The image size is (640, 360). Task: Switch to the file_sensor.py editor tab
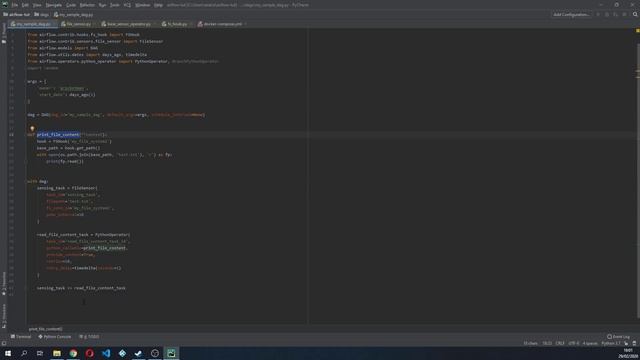[78, 24]
